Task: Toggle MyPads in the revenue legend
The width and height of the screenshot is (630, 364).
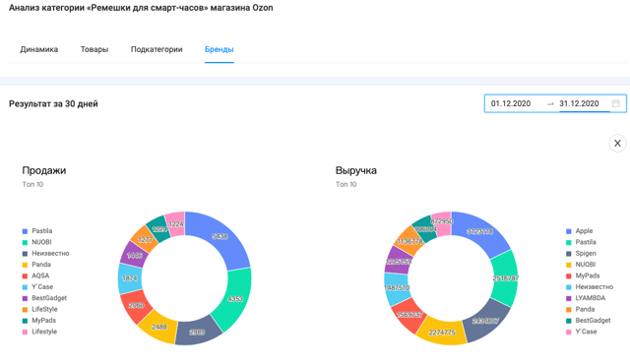Action: coord(583,276)
